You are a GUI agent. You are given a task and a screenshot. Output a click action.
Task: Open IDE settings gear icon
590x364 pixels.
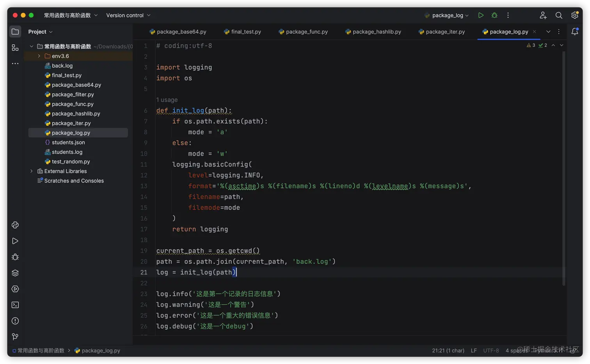point(574,15)
